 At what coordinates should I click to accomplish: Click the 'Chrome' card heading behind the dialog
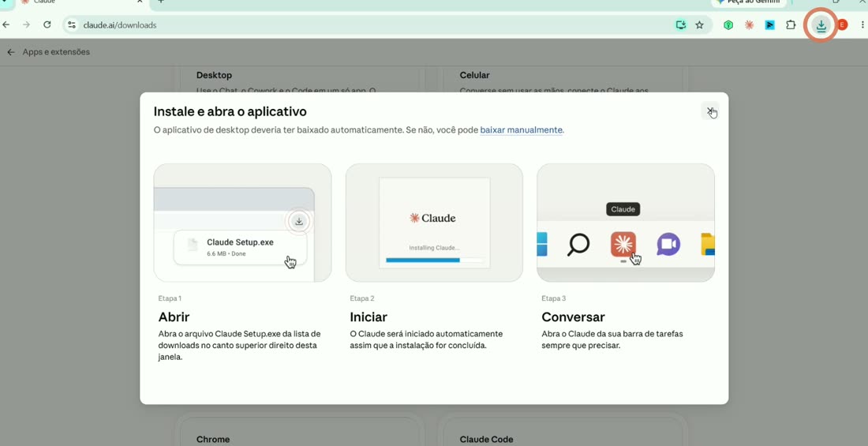213,440
